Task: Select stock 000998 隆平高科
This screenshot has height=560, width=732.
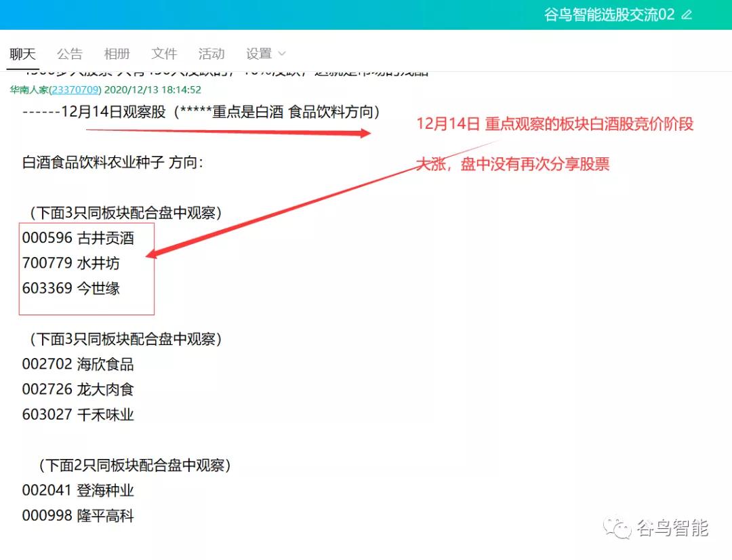Action: [78, 516]
